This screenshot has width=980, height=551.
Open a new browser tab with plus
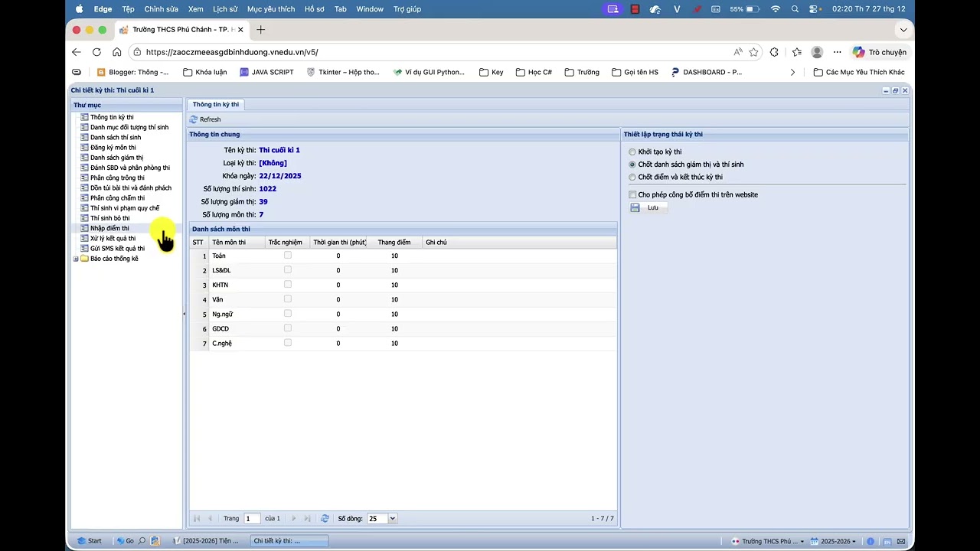(260, 30)
